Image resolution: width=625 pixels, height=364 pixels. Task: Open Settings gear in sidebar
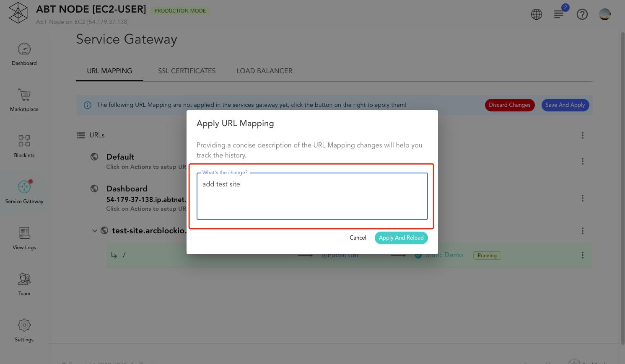click(24, 325)
